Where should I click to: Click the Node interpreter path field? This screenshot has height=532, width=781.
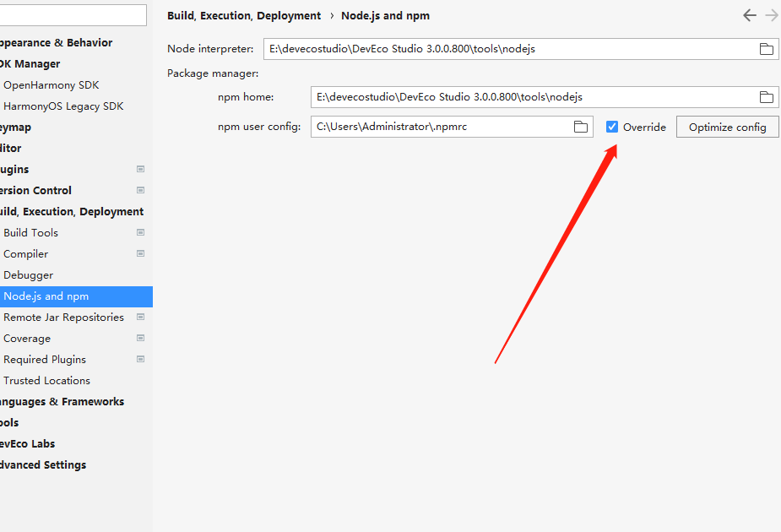point(507,49)
